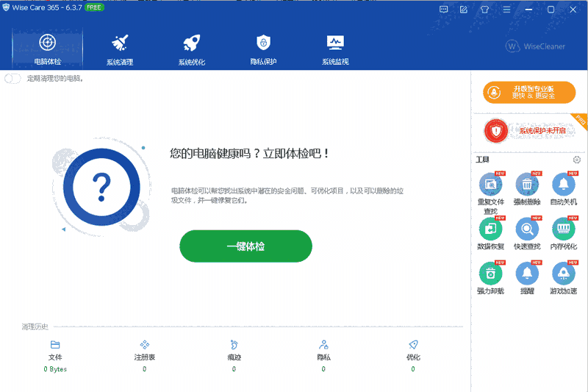
Task: Launch the 强制删除 tool
Action: tap(527, 189)
